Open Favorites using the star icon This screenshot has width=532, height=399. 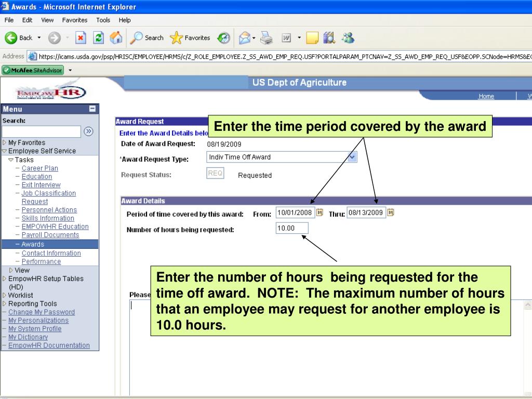(x=176, y=37)
